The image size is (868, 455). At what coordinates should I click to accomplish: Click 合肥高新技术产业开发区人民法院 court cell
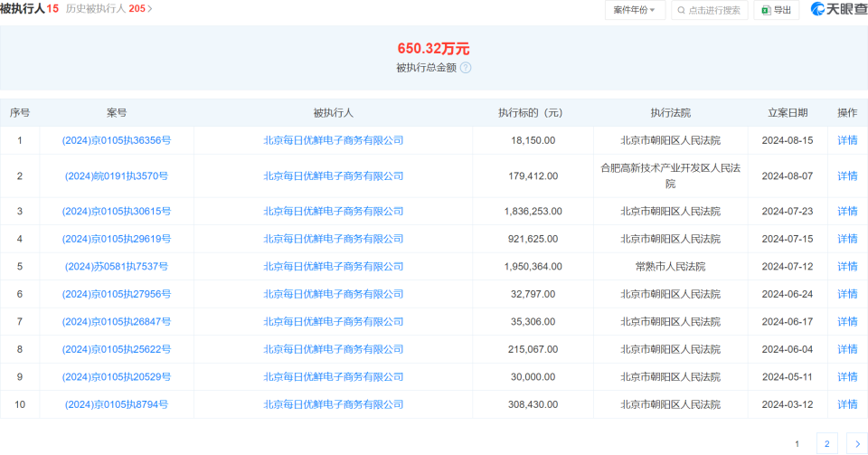click(x=670, y=176)
